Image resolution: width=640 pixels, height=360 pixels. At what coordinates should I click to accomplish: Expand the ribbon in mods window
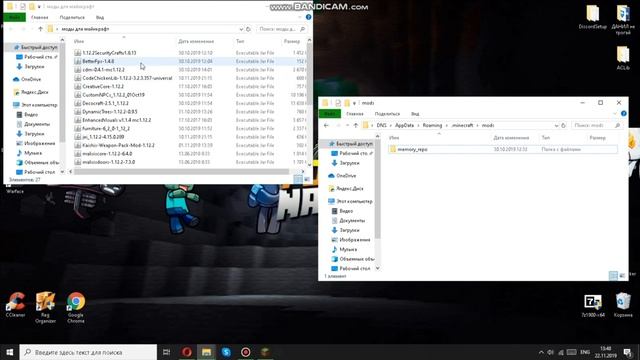pyautogui.click(x=615, y=113)
